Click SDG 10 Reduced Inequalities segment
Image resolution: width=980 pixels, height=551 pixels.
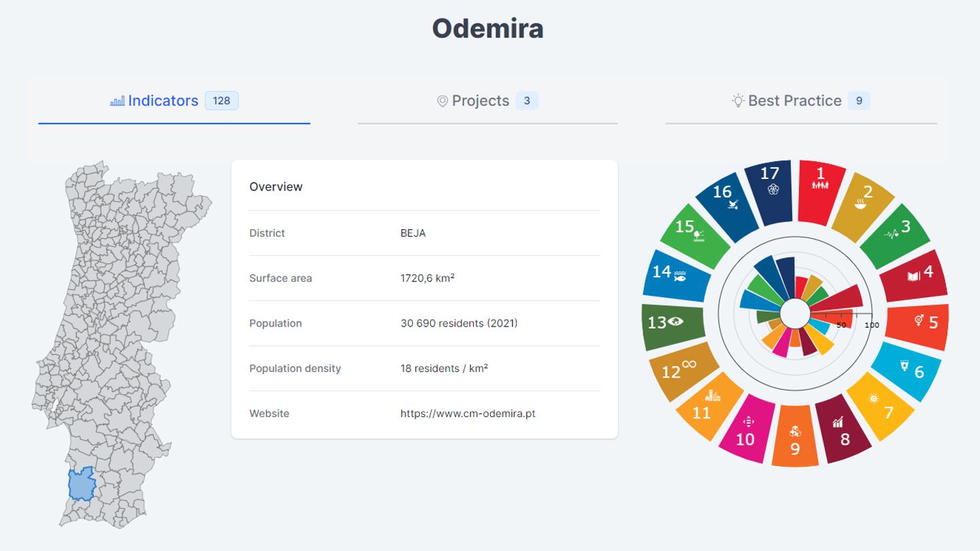747,431
